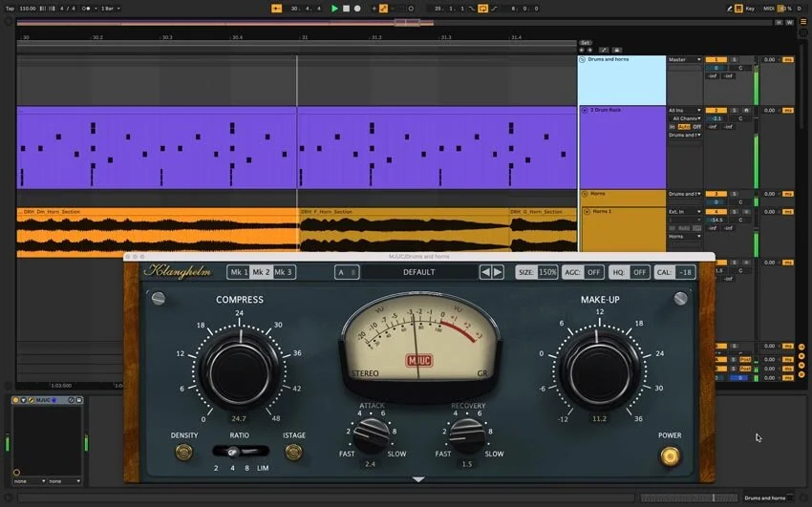Stop playback with the square Stop button
The width and height of the screenshot is (812, 507).
click(346, 9)
